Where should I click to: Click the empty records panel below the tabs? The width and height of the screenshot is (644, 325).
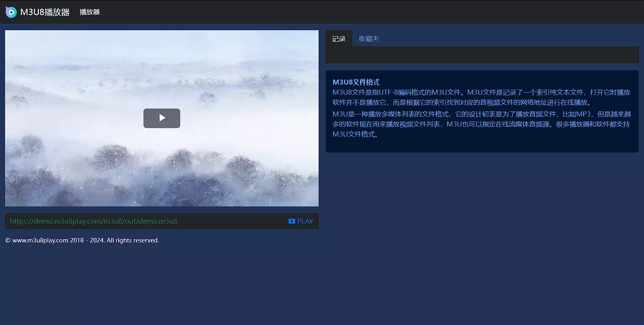click(x=482, y=55)
